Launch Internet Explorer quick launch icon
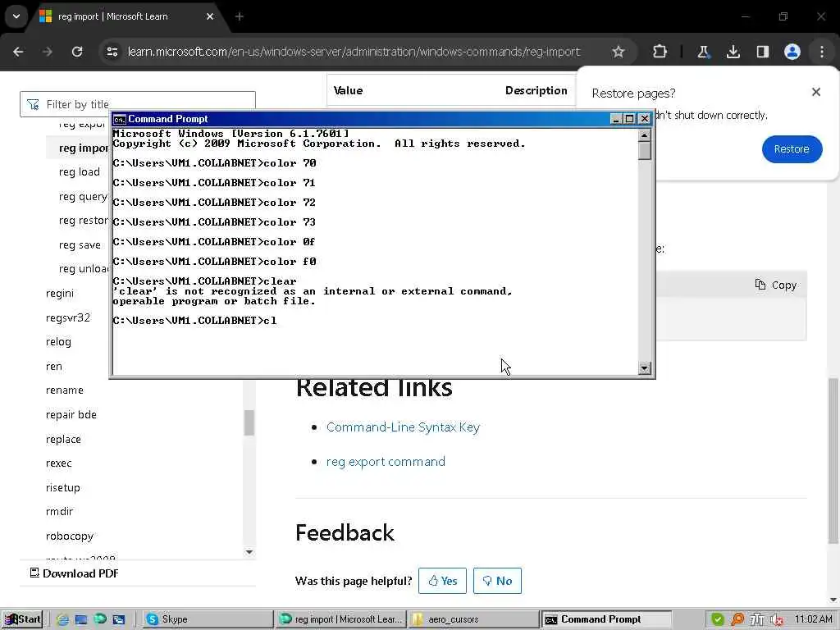The height and width of the screenshot is (630, 840). [x=62, y=619]
